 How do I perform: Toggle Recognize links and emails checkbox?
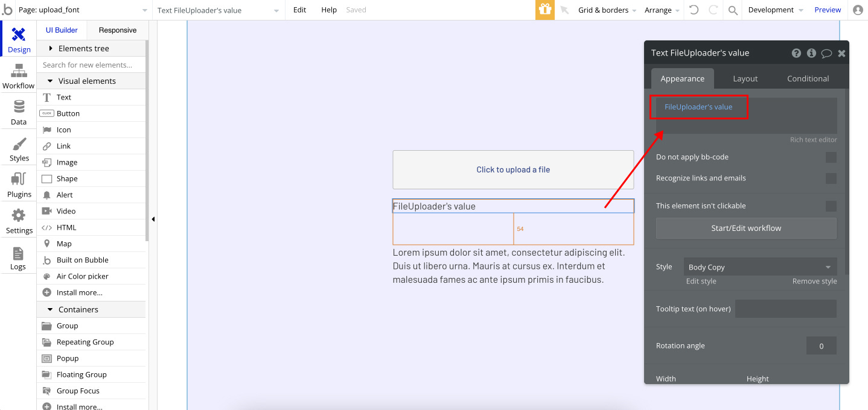[831, 178]
